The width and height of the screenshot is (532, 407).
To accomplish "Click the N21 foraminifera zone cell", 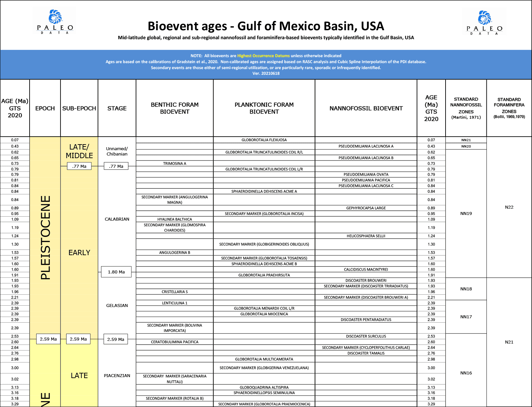I will [x=509, y=342].
